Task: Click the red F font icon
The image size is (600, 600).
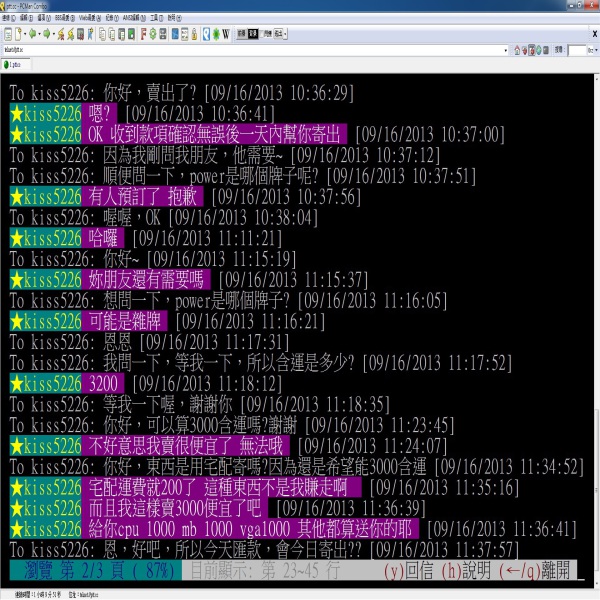Action: point(143,34)
